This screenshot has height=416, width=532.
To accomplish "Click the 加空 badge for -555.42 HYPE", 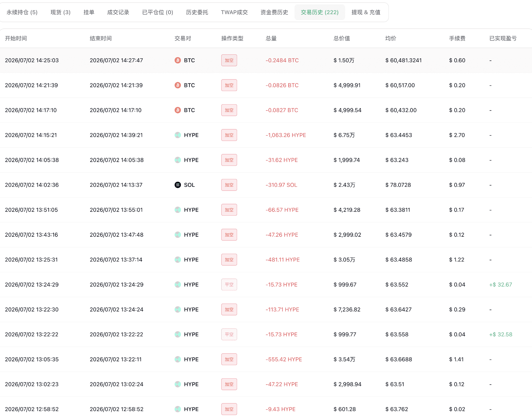I will pyautogui.click(x=229, y=359).
